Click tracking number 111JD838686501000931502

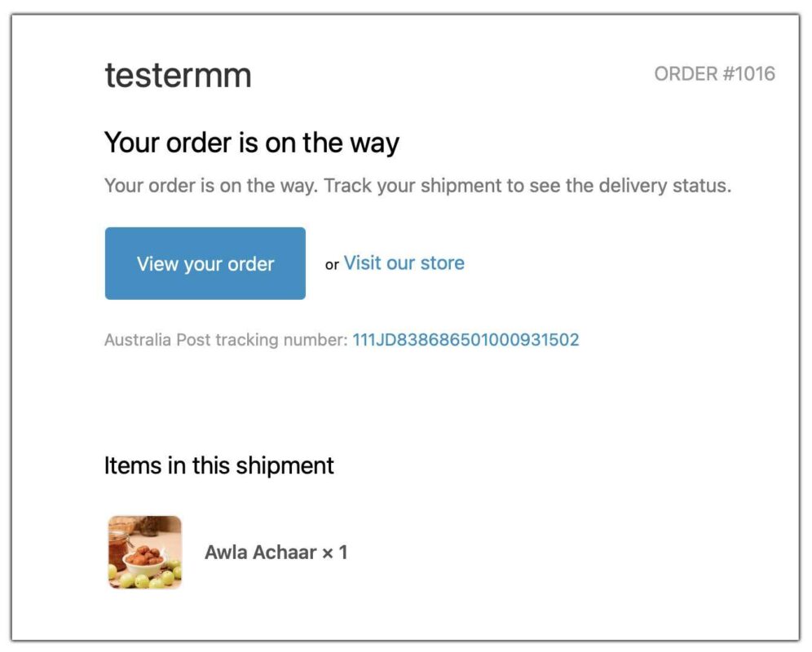[x=465, y=339]
